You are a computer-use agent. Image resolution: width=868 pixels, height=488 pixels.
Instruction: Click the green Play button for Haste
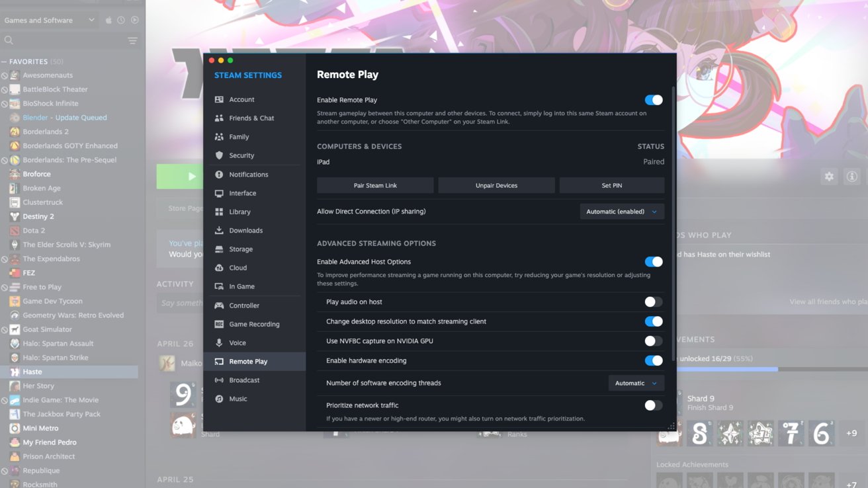click(x=179, y=177)
